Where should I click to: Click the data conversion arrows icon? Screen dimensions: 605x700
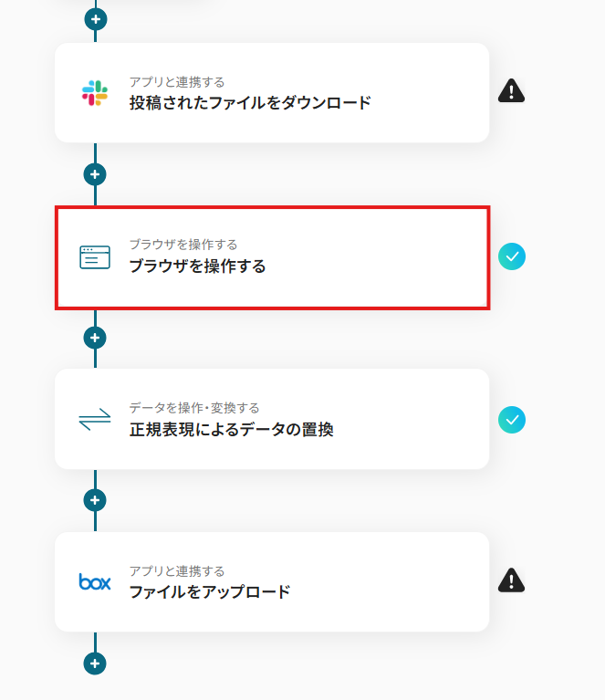click(x=95, y=420)
